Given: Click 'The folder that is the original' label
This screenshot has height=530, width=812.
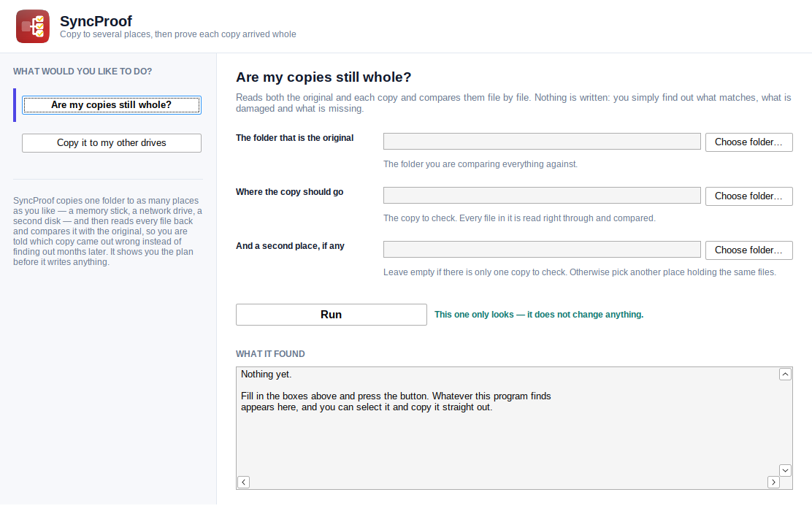Looking at the screenshot, I should point(295,138).
